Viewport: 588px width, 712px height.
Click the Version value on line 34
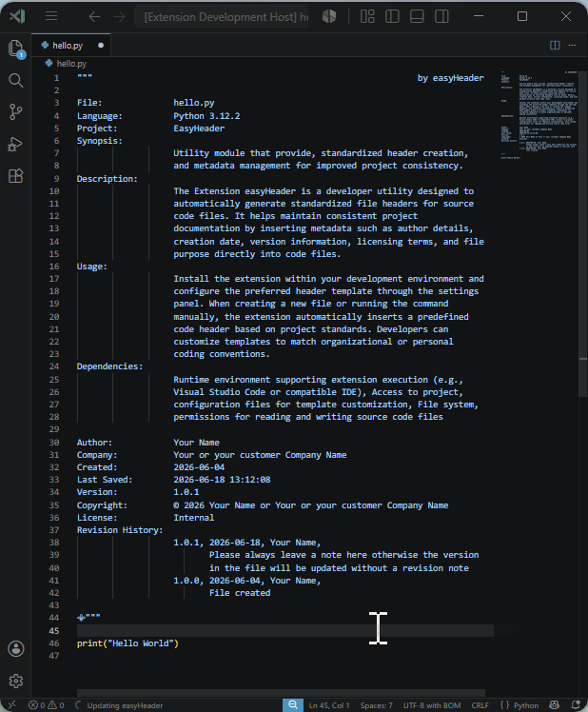tap(186, 492)
